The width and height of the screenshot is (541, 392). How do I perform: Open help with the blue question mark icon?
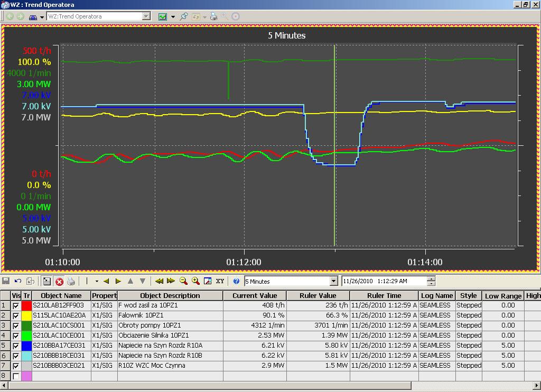click(236, 281)
